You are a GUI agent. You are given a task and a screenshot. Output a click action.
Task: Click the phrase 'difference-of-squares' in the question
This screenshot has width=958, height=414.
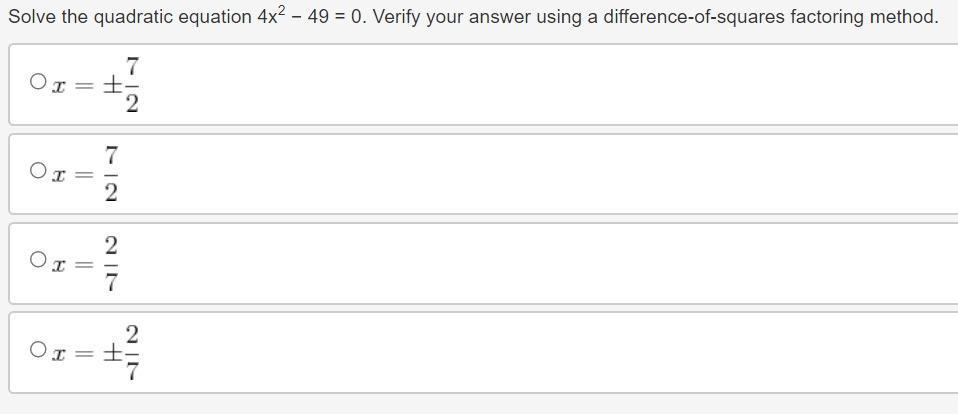click(693, 16)
